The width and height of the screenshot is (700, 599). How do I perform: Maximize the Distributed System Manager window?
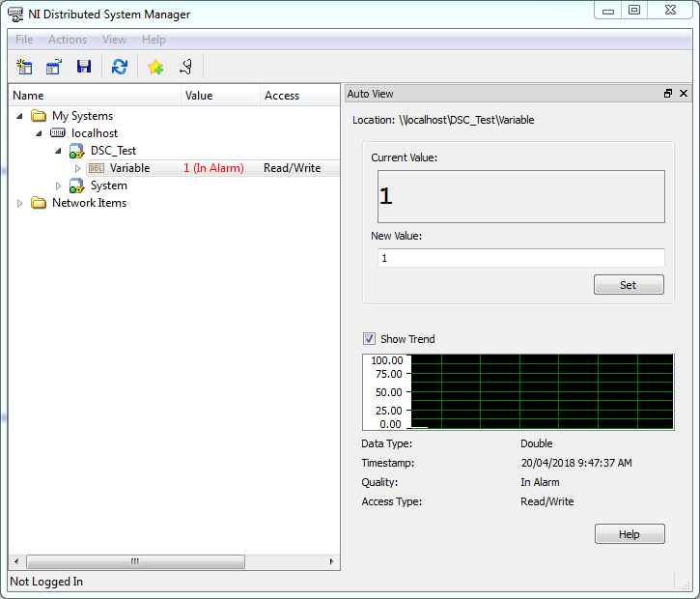pos(634,10)
